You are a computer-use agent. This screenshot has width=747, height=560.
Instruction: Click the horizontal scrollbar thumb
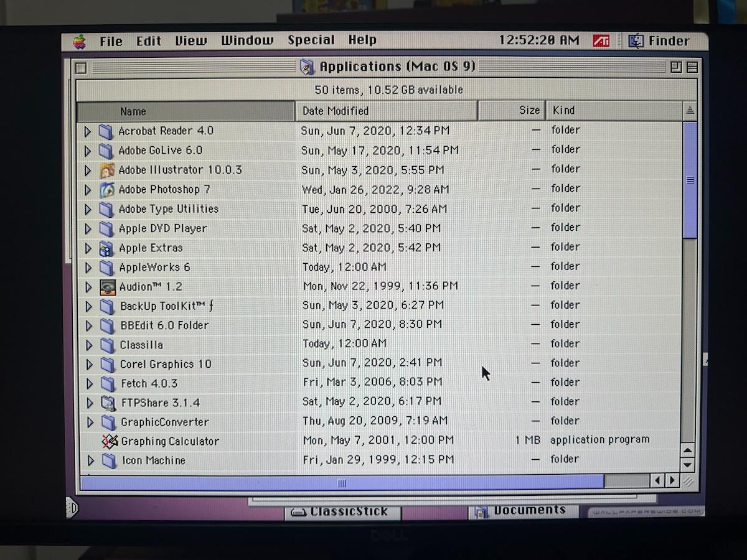coord(342,483)
